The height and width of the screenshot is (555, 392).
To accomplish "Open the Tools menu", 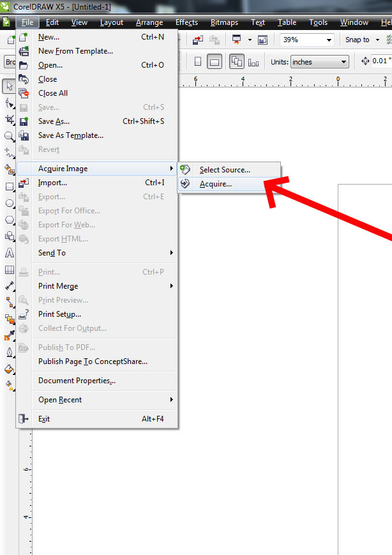I will point(319,22).
